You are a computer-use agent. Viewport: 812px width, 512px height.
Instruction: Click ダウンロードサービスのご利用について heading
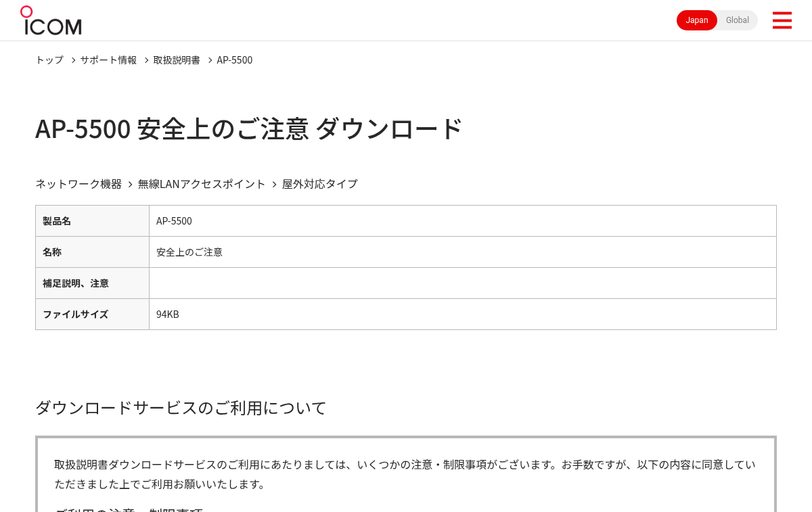click(x=181, y=408)
